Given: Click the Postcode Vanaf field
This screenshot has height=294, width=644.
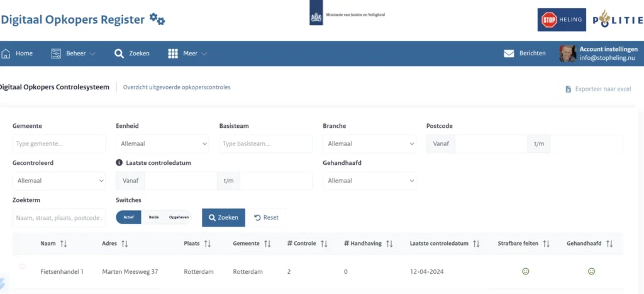Looking at the screenshot, I should (491, 144).
